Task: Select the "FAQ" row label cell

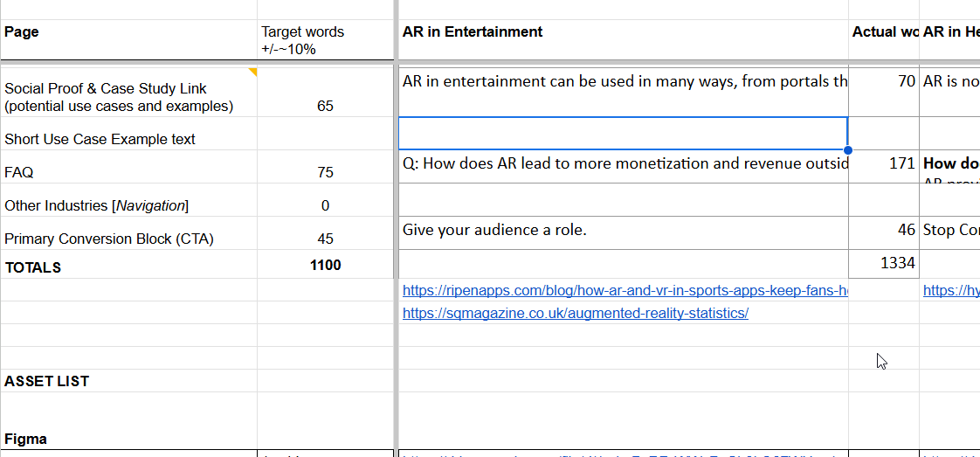Action: [129, 172]
